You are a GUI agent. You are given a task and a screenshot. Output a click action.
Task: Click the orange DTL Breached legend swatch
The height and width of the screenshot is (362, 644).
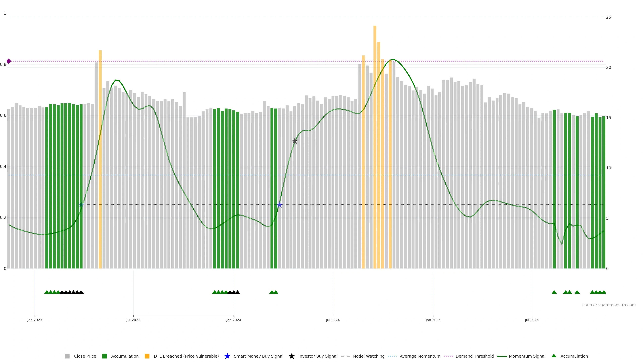[147, 356]
